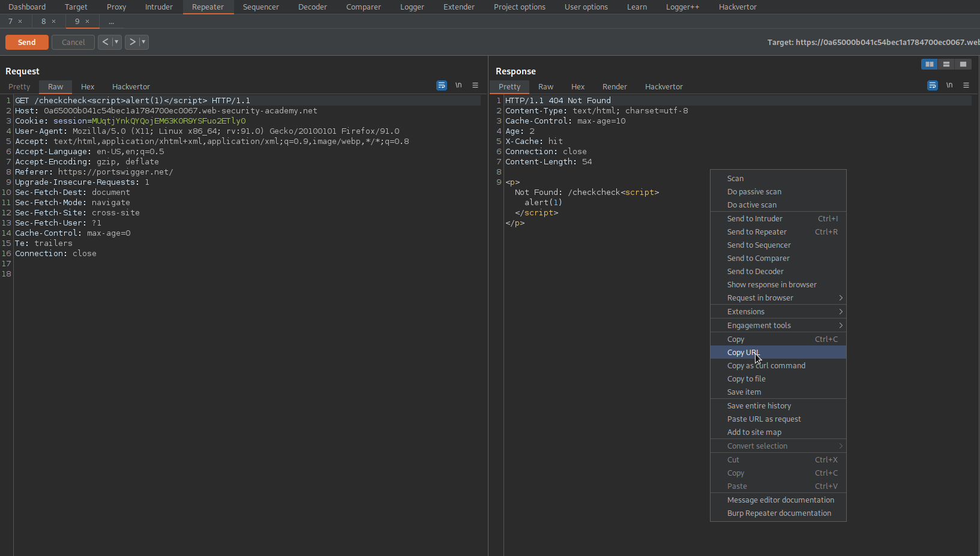Switch to side-by-side layout view icon
This screenshot has height=556, width=980.
coord(930,64)
